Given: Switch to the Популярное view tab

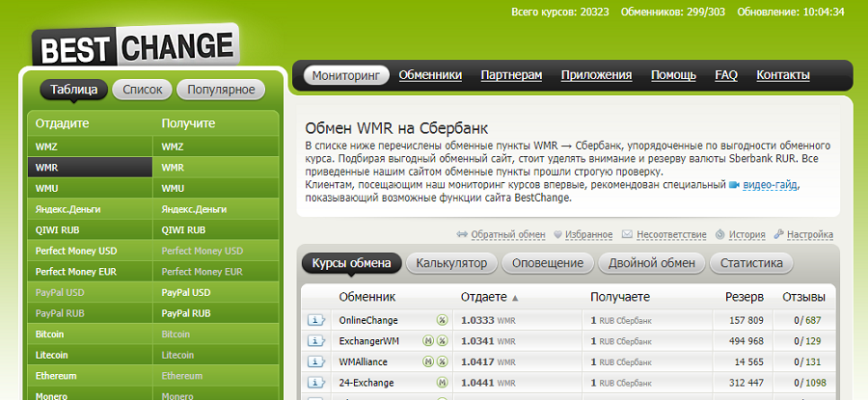Looking at the screenshot, I should [x=221, y=90].
